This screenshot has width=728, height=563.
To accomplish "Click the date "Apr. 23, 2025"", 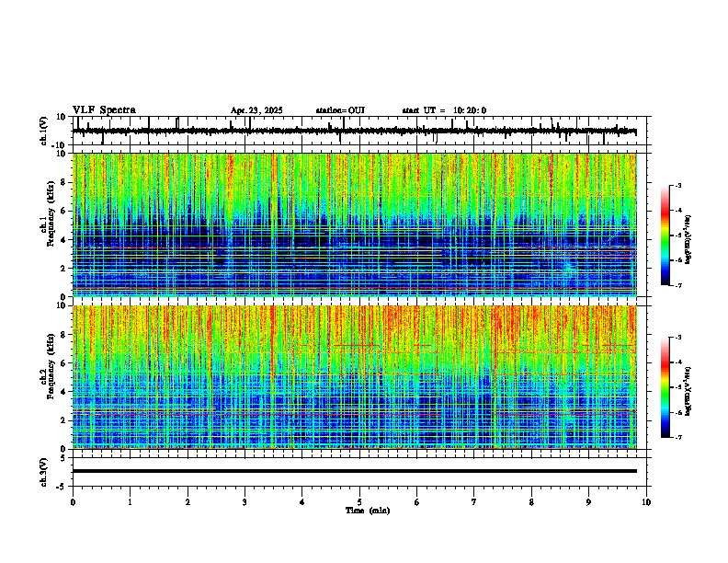I will [256, 110].
